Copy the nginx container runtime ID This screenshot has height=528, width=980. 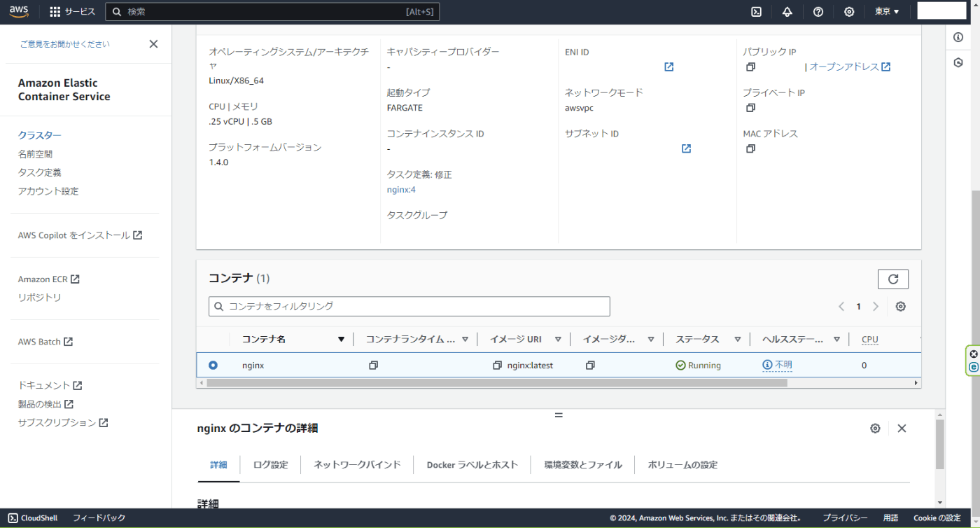[373, 366]
